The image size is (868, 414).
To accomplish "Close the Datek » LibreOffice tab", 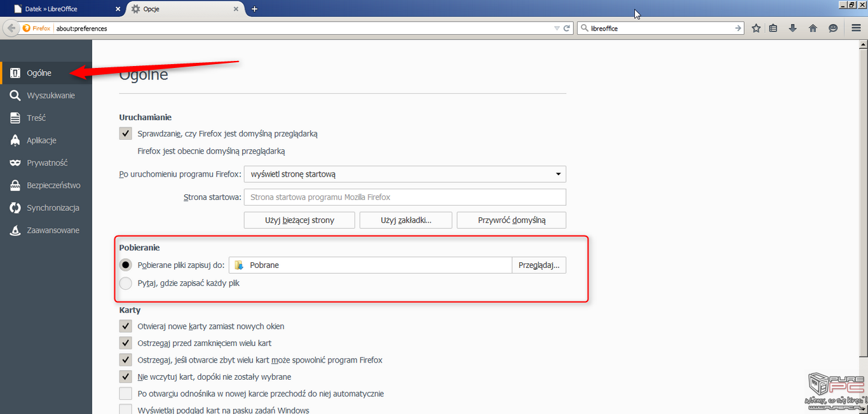I will coord(118,10).
